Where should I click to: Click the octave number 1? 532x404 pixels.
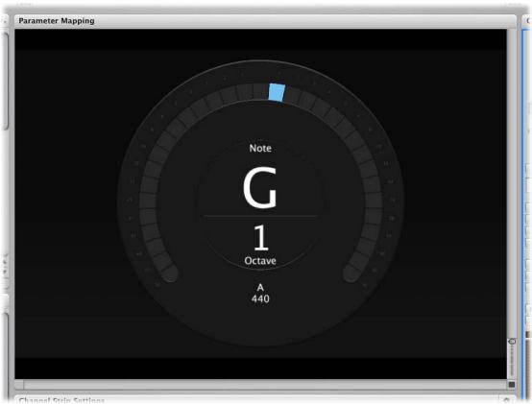(x=260, y=238)
